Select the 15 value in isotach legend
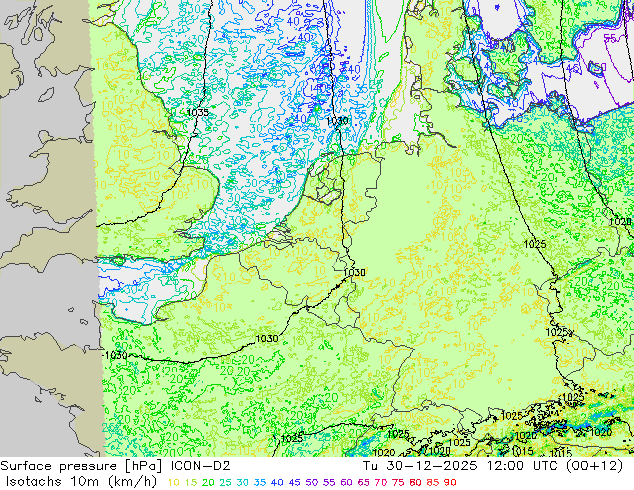The height and width of the screenshot is (490, 634). (x=191, y=483)
